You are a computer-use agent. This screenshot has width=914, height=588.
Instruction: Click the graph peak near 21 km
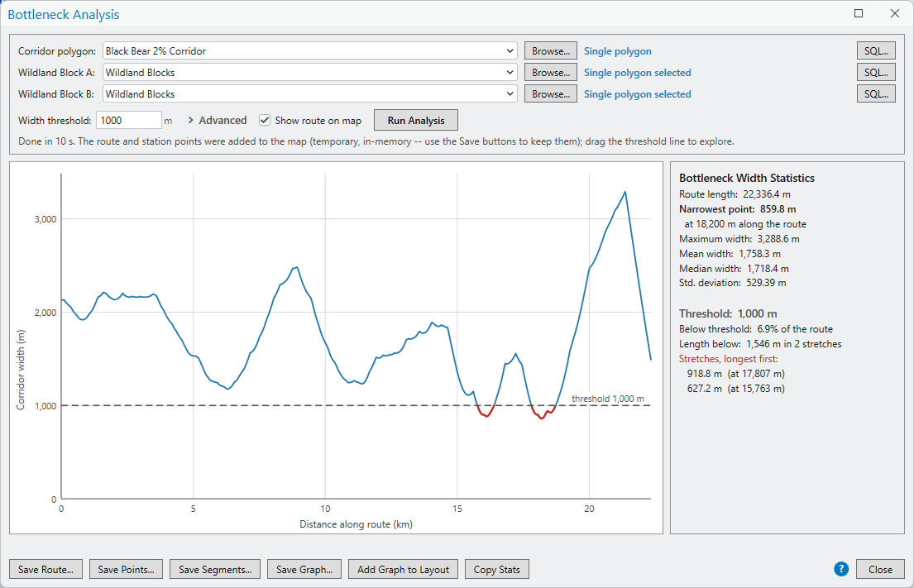click(624, 193)
